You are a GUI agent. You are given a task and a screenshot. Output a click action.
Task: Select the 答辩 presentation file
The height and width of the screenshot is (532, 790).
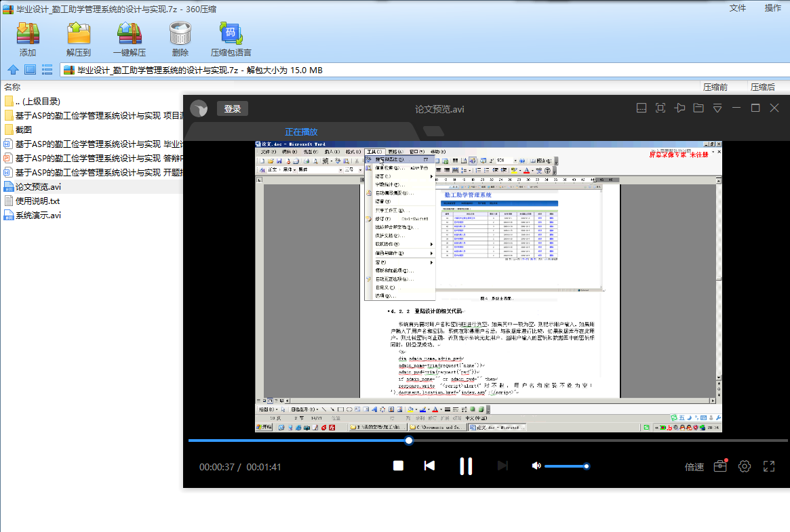pos(93,158)
